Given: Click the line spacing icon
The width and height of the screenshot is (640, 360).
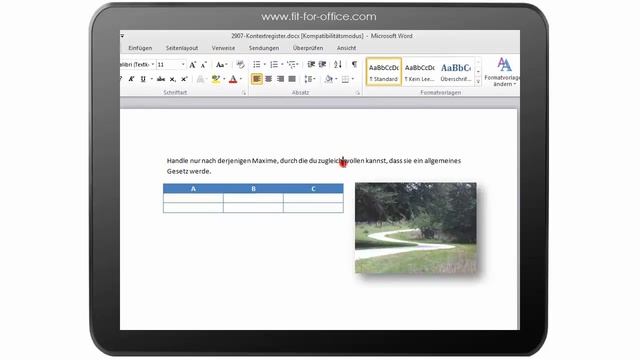Looking at the screenshot, I should coord(309,79).
